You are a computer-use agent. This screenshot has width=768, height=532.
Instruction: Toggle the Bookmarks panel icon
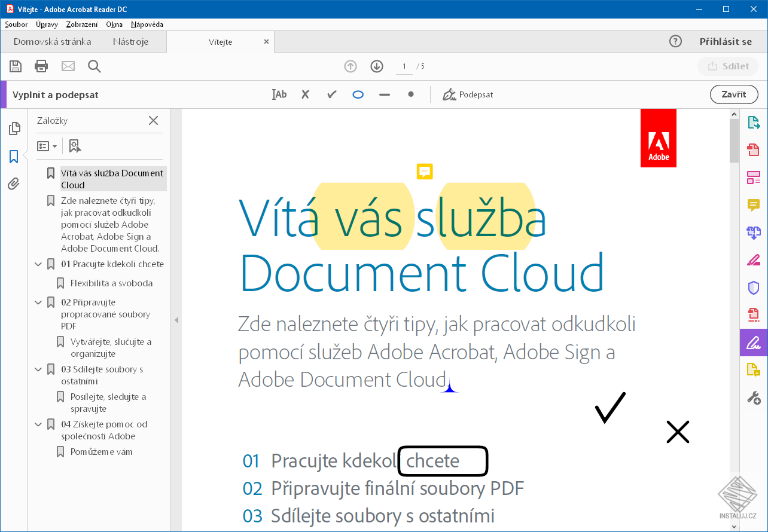point(14,157)
